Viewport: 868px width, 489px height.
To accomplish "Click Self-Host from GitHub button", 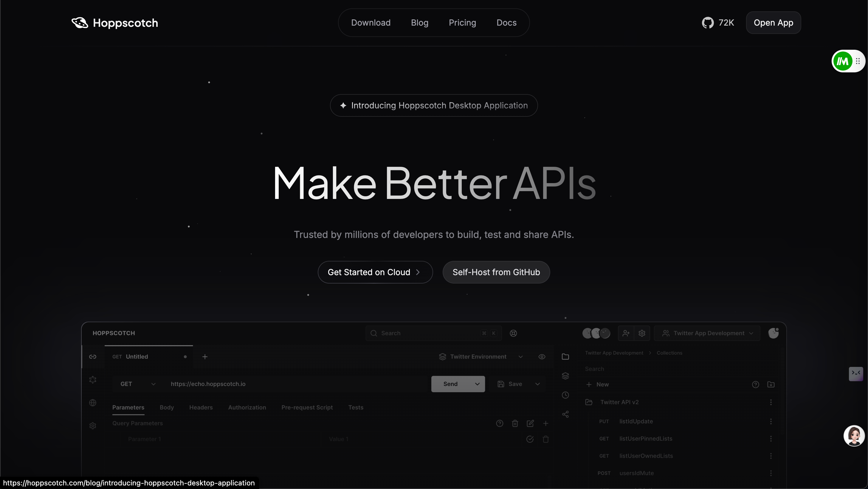I will [496, 272].
